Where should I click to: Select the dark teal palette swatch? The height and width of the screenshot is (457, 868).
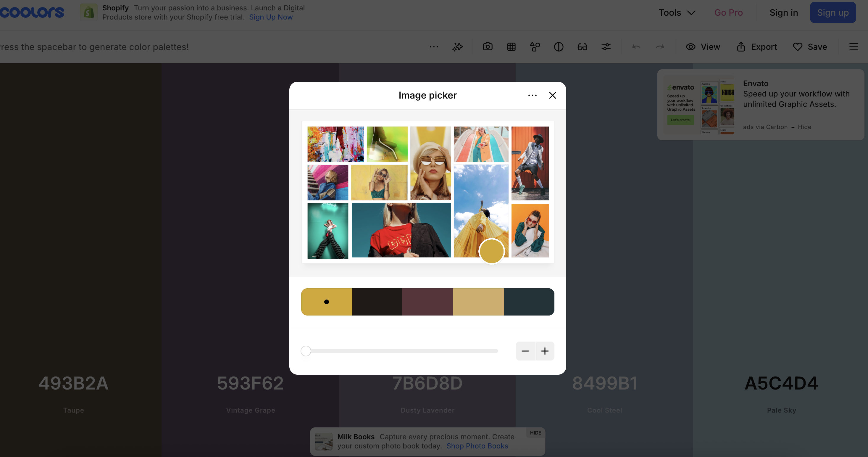click(x=529, y=302)
